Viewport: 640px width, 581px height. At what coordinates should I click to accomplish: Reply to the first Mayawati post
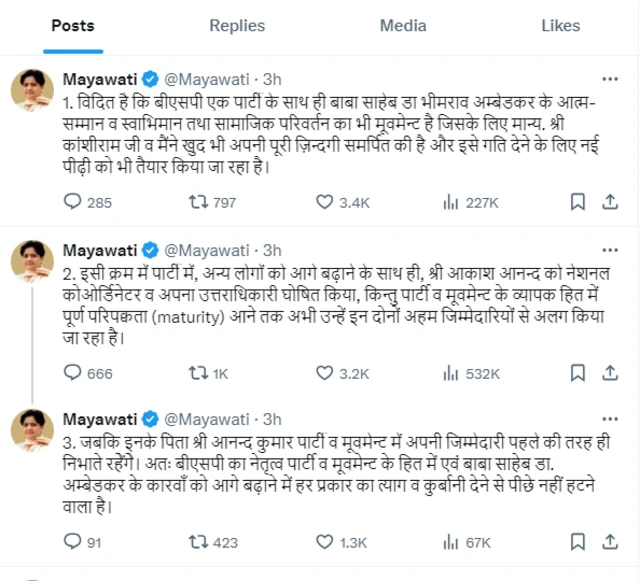click(x=72, y=202)
